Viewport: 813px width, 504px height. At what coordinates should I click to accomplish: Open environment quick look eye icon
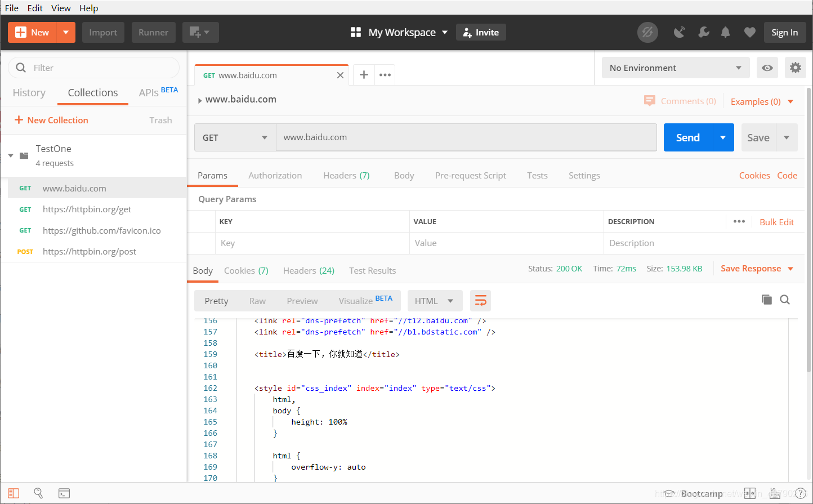767,68
